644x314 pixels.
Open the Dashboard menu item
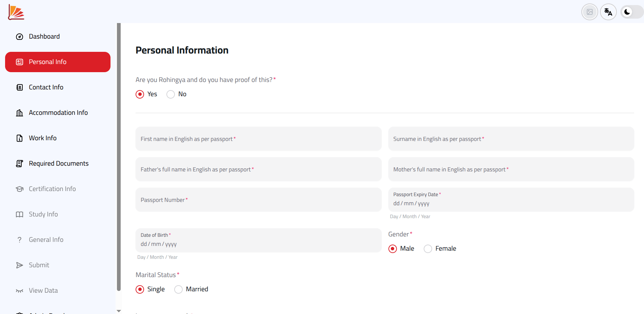(58, 37)
